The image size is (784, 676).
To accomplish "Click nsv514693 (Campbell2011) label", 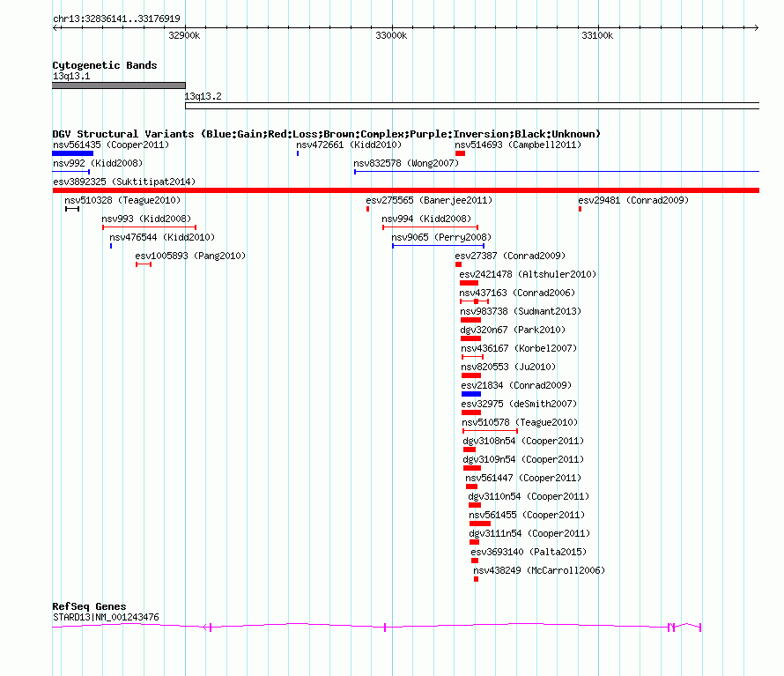I will click(518, 145).
